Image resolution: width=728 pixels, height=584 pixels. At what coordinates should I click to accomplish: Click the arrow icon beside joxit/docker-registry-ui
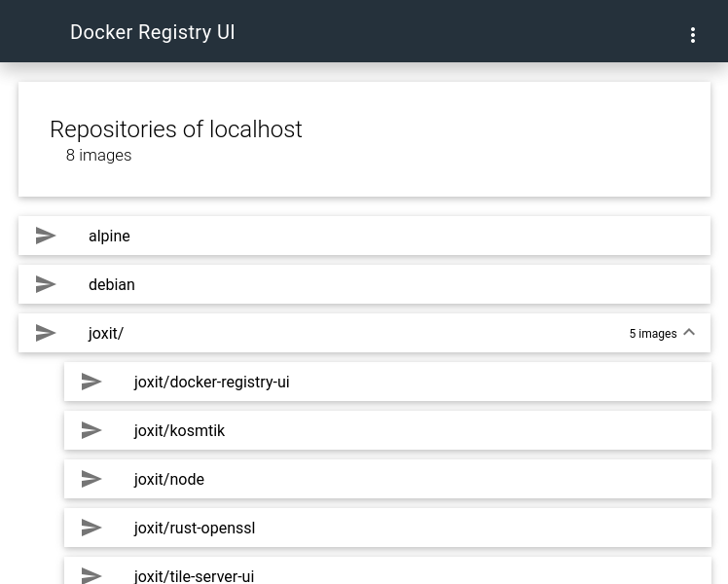(x=91, y=382)
